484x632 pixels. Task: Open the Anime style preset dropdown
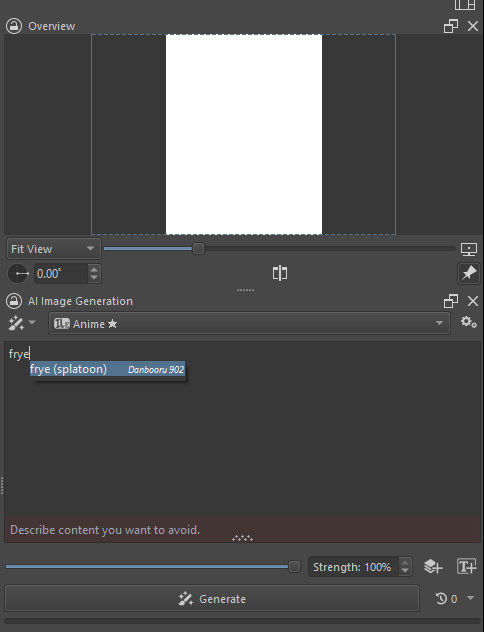[x=249, y=323]
